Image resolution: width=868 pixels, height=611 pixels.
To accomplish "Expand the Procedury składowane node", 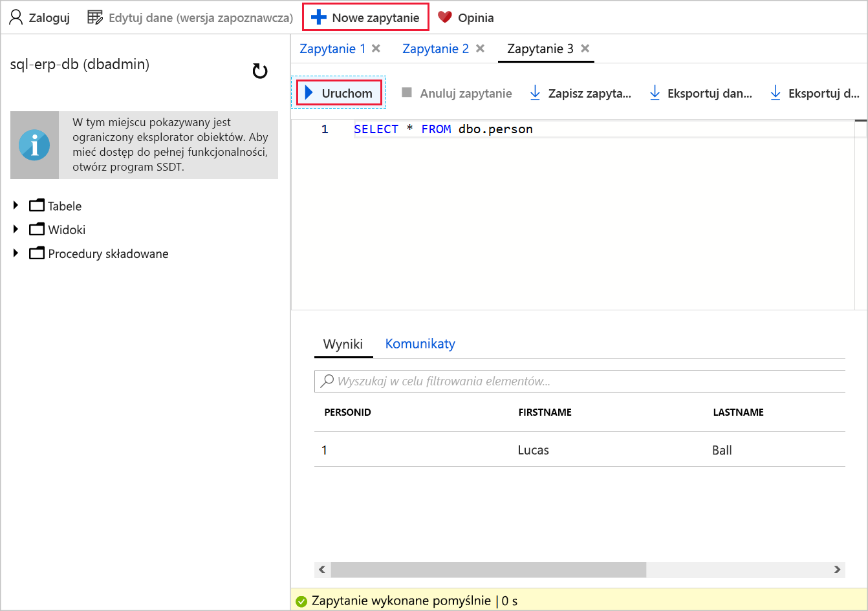I will 16,253.
